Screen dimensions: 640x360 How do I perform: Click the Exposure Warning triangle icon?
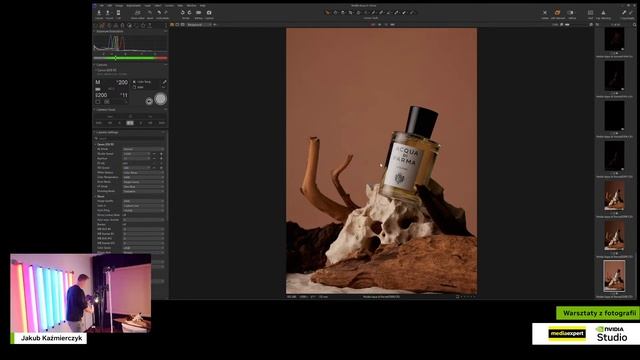pos(603,13)
